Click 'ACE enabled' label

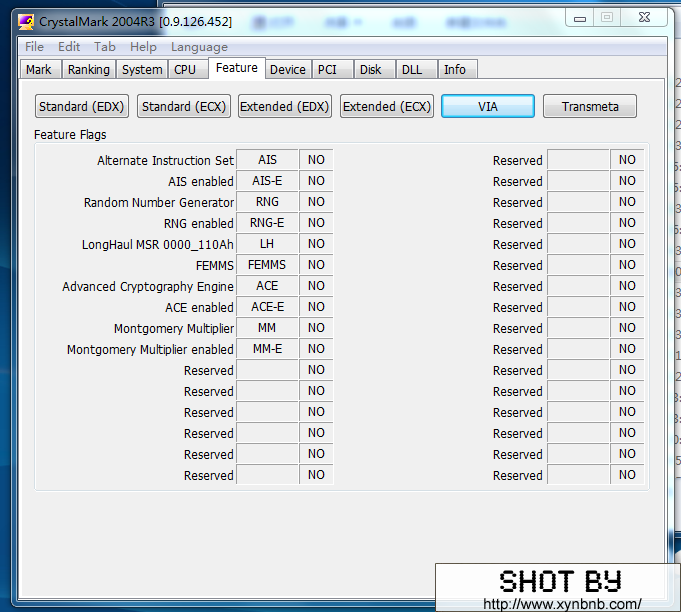coord(199,308)
